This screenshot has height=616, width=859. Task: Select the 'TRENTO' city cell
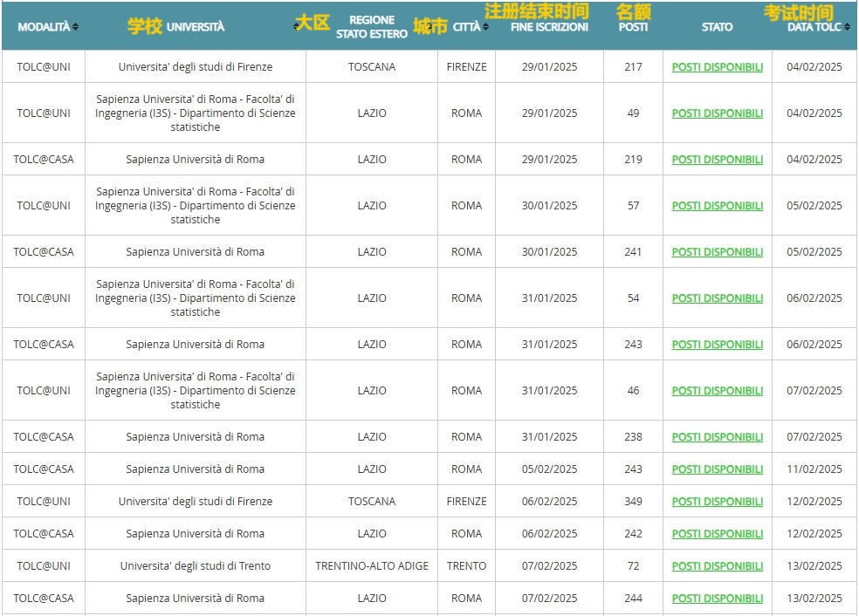[467, 566]
